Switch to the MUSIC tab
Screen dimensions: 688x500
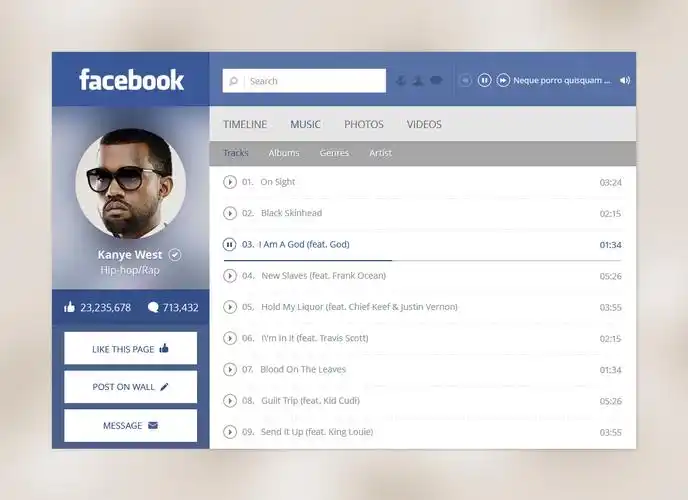point(305,125)
